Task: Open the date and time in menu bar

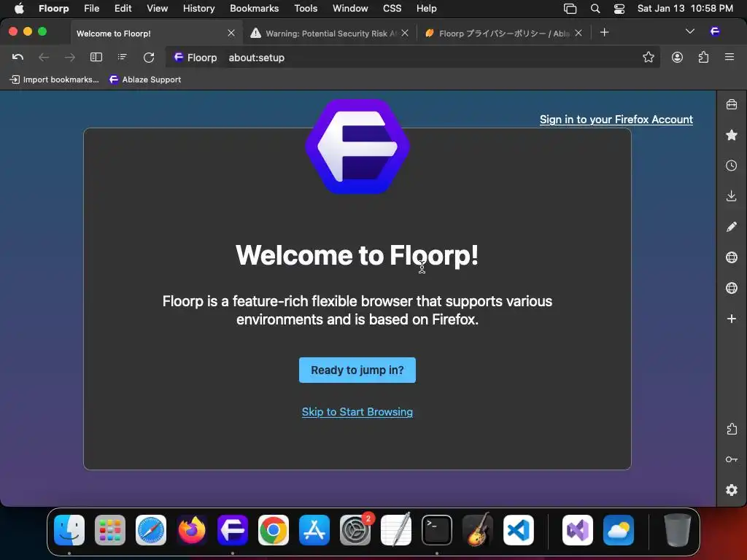Action: pyautogui.click(x=685, y=8)
